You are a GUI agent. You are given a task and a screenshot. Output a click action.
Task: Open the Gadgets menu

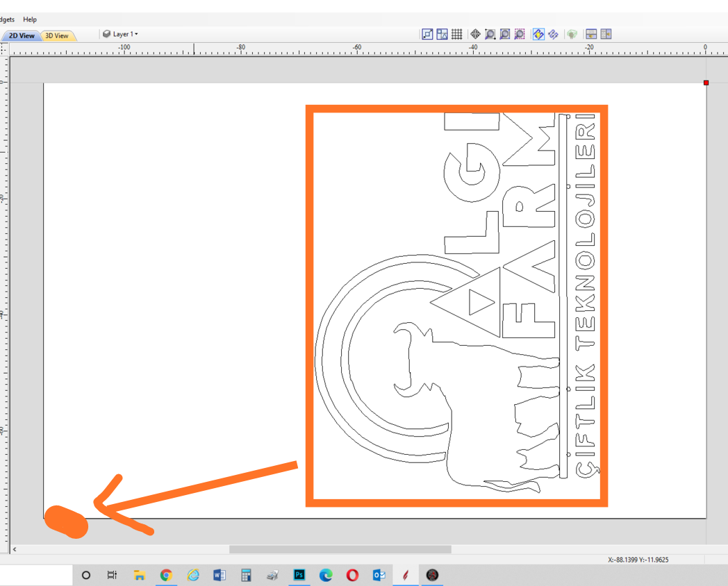point(7,19)
